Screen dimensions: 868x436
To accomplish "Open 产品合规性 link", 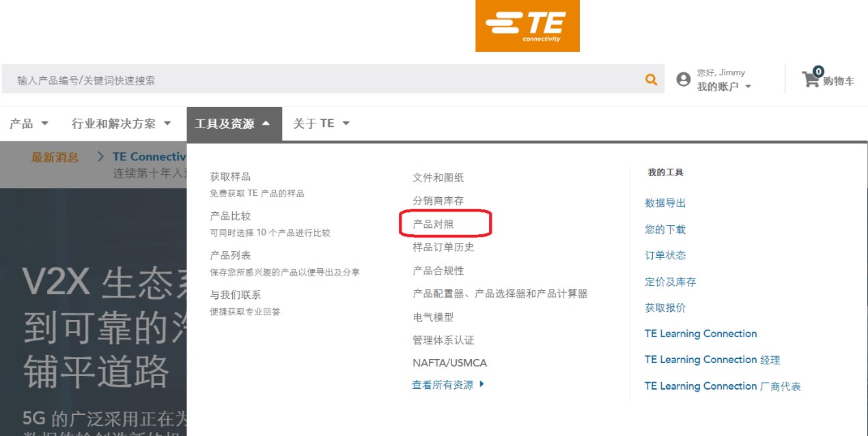I will (x=438, y=271).
